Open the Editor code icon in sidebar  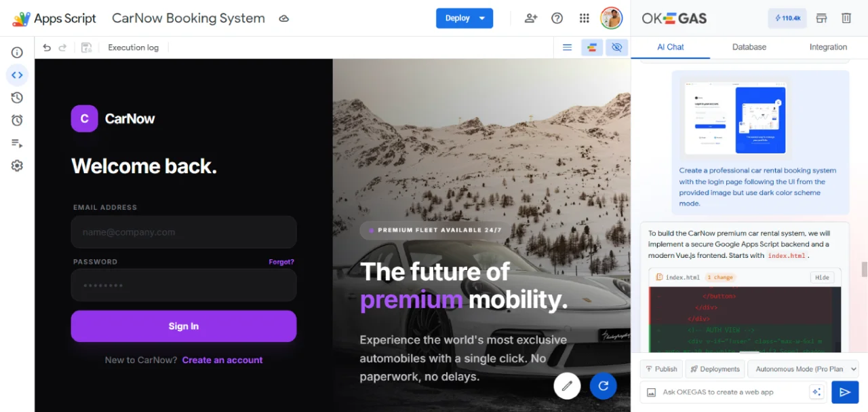[17, 75]
